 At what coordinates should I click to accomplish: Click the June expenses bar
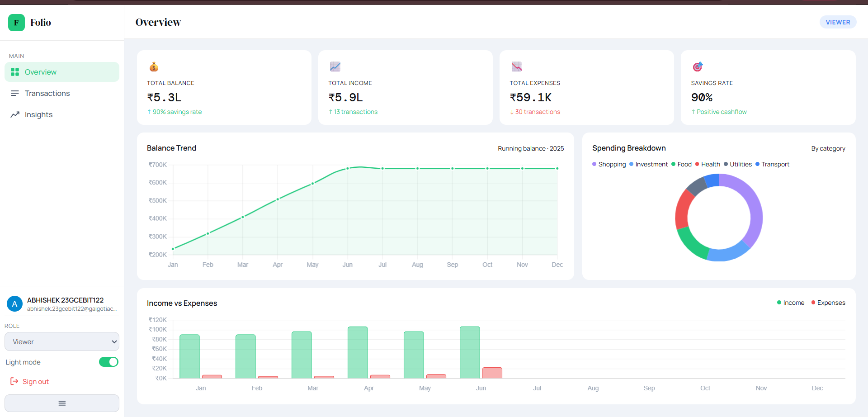click(492, 373)
